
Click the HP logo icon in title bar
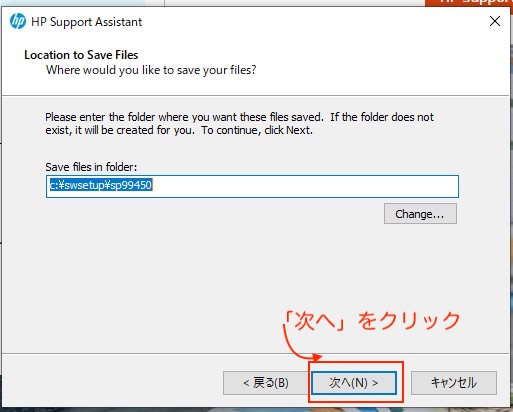pos(18,22)
